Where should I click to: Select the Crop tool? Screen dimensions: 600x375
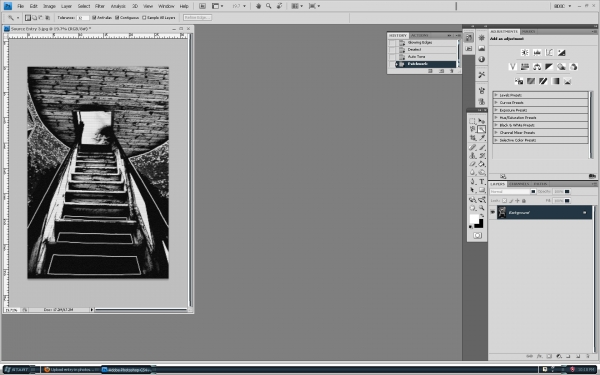(473, 138)
